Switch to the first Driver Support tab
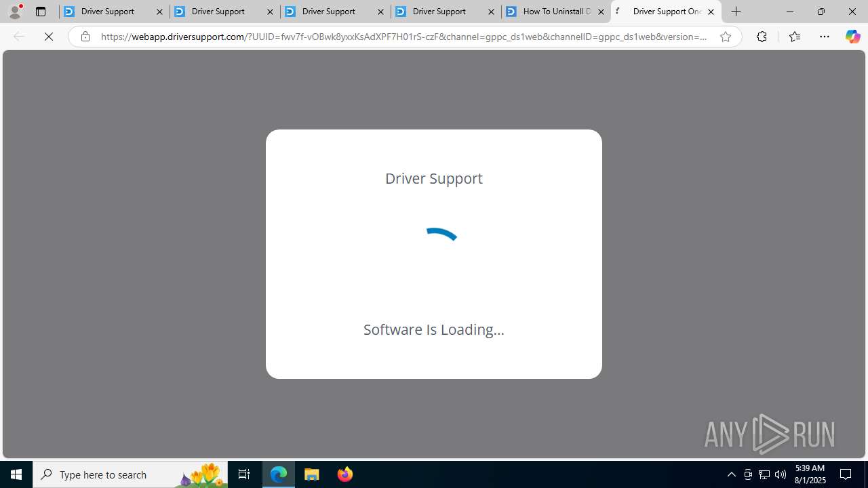 tap(115, 12)
